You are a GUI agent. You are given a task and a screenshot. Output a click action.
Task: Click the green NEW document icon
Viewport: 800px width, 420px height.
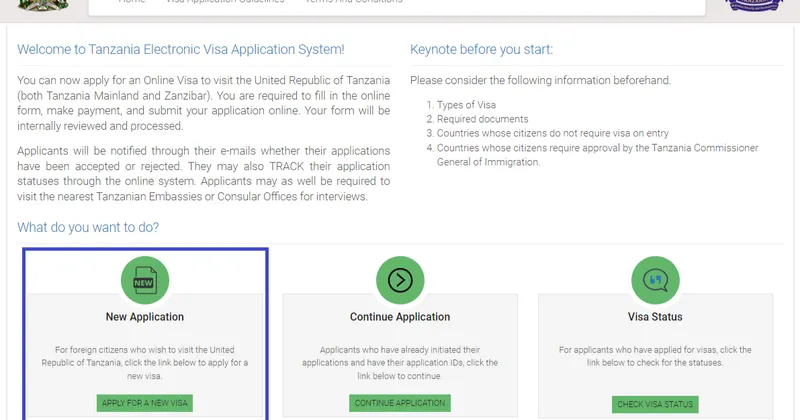click(x=144, y=280)
